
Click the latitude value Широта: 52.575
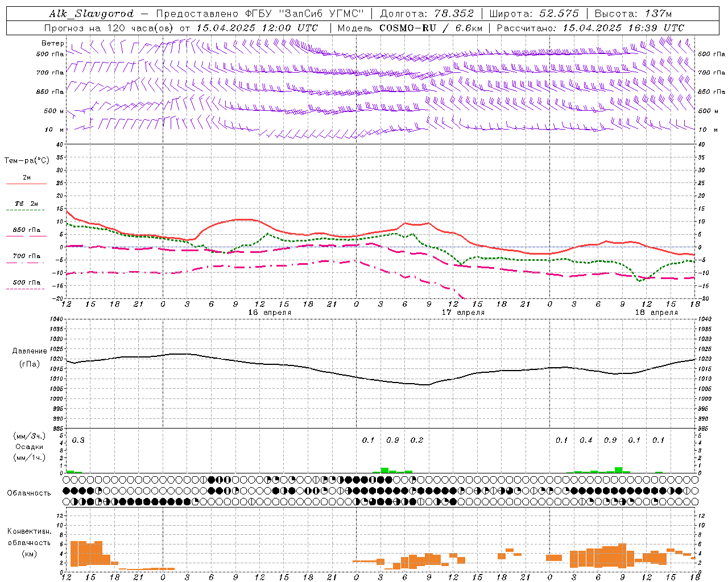coord(534,14)
